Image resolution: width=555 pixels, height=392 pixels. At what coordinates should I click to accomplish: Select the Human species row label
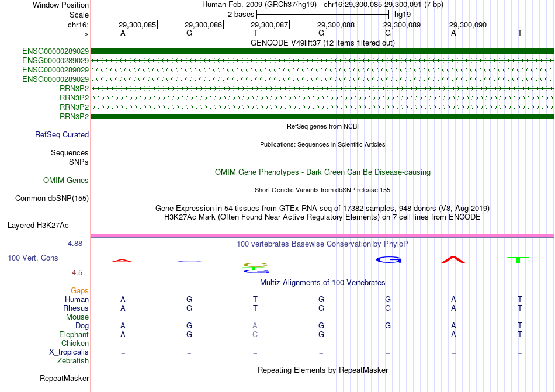pyautogui.click(x=77, y=299)
